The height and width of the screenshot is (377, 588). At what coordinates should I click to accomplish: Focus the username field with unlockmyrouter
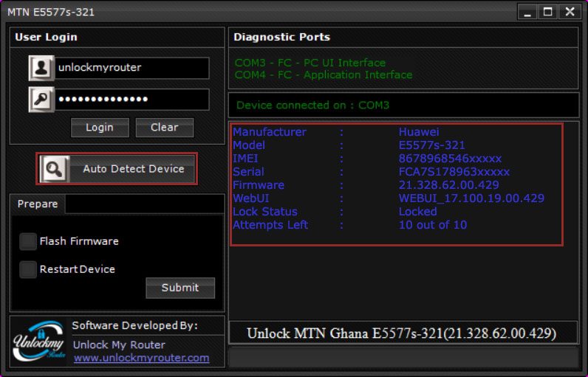click(132, 68)
